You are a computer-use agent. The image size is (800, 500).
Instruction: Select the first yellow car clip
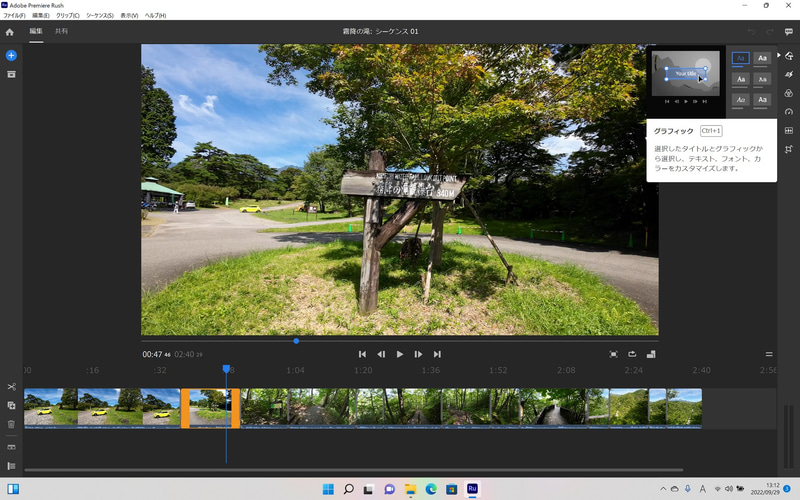click(102, 408)
